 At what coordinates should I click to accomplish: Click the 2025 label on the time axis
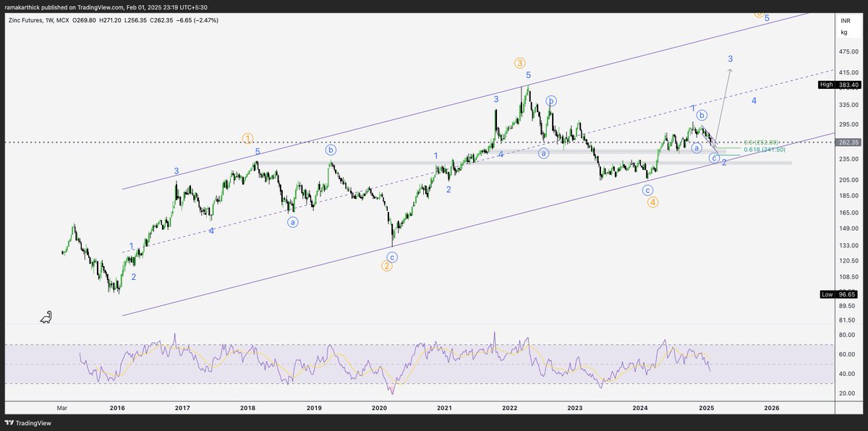tap(707, 409)
